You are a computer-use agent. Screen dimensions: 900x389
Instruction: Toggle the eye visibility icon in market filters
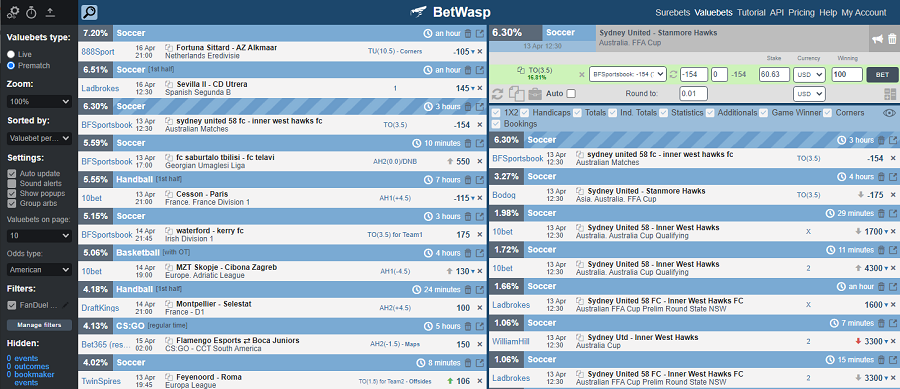pyautogui.click(x=889, y=113)
